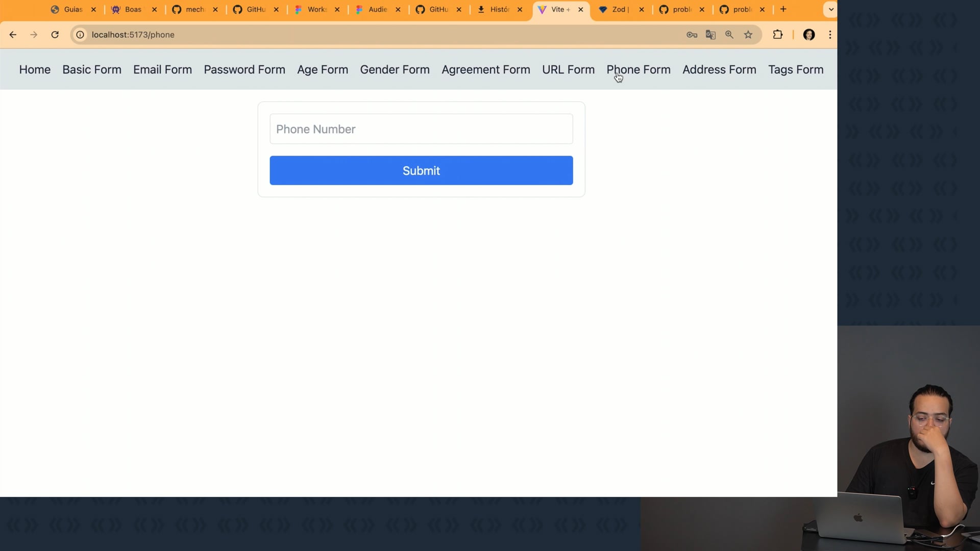Open the Chrome profile avatar
The image size is (980, 551).
point(809,35)
